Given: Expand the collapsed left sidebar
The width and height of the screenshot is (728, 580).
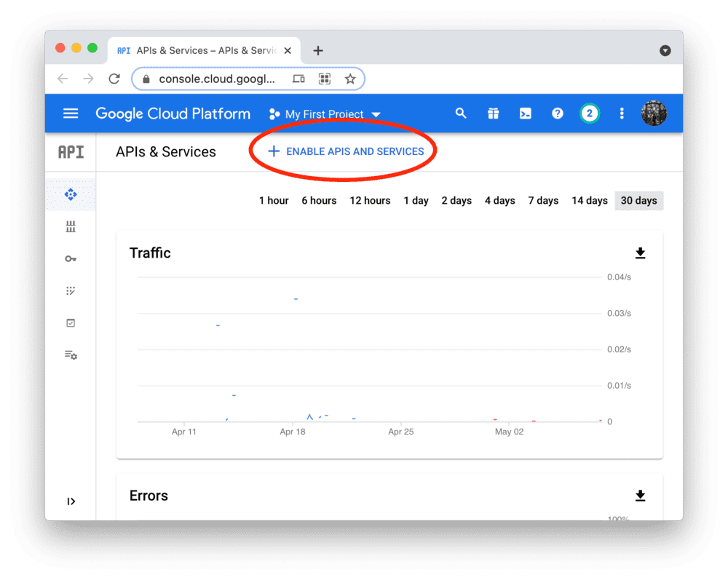Looking at the screenshot, I should point(71,501).
